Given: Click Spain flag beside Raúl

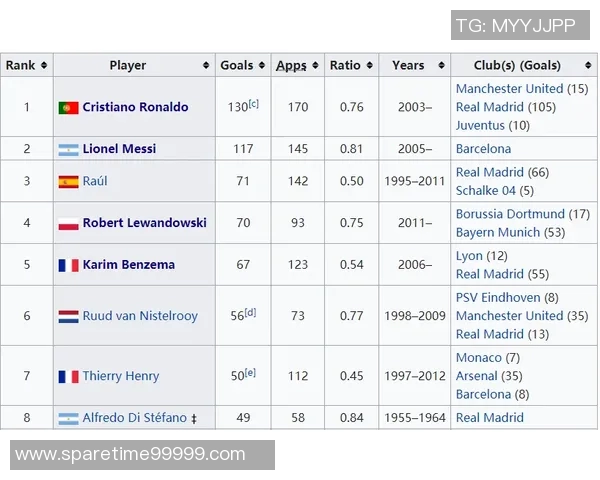Looking at the screenshot, I should point(68,182).
